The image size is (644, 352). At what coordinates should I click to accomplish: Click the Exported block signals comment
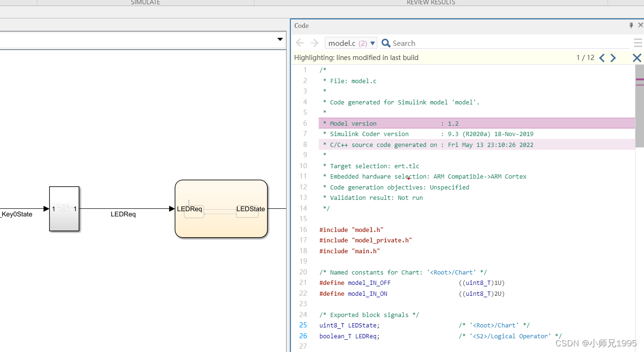369,315
